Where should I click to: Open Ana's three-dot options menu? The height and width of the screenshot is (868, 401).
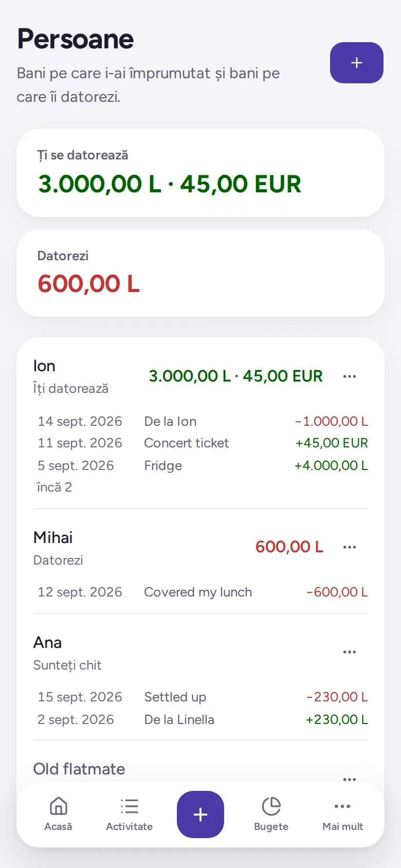click(x=350, y=652)
